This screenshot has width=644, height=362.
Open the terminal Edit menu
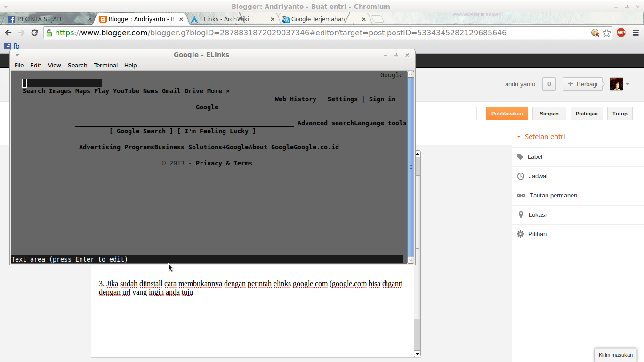coord(36,66)
